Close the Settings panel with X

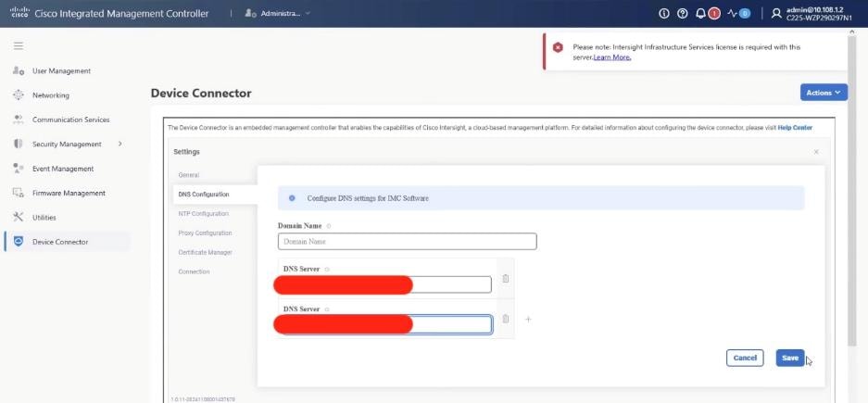coord(816,152)
